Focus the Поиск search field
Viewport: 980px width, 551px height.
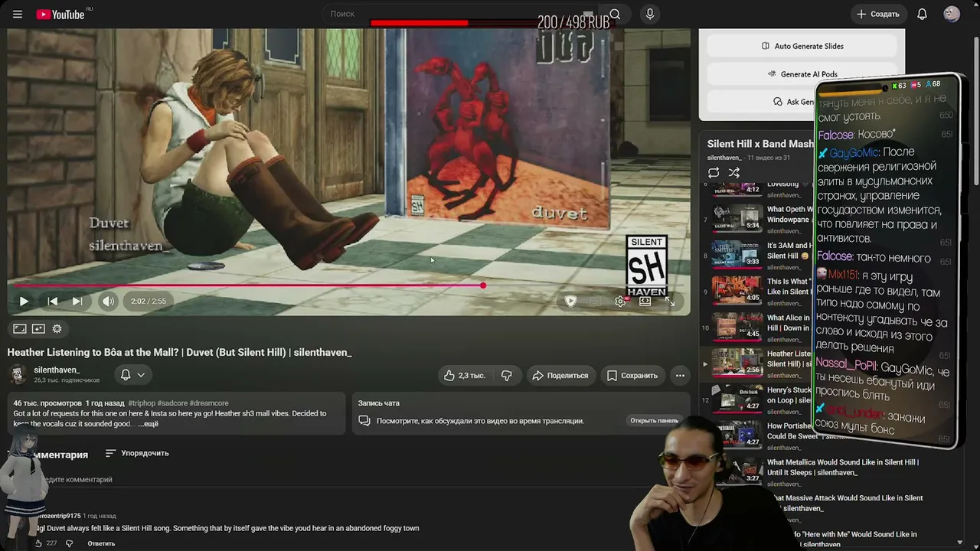[x=459, y=14]
